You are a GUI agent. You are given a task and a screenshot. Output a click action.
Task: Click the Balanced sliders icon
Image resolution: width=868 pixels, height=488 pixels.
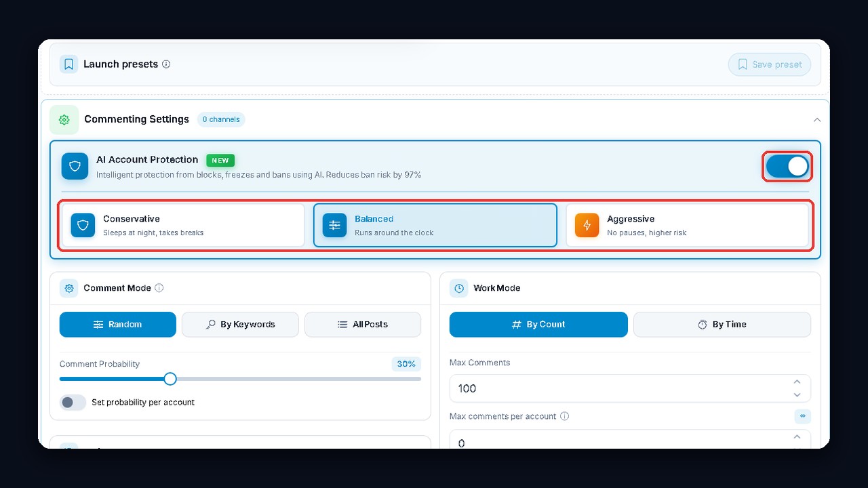334,225
